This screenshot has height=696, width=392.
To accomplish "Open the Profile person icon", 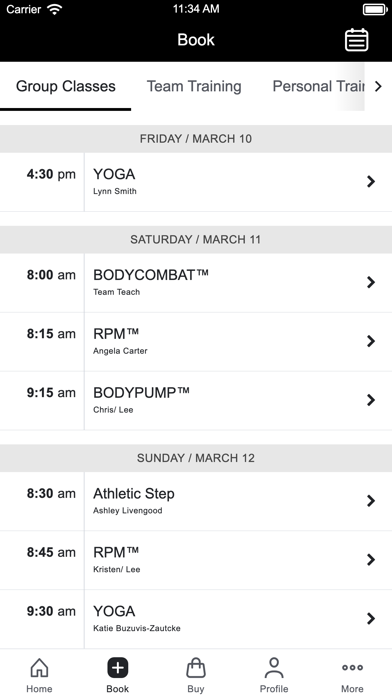I will [x=274, y=668].
